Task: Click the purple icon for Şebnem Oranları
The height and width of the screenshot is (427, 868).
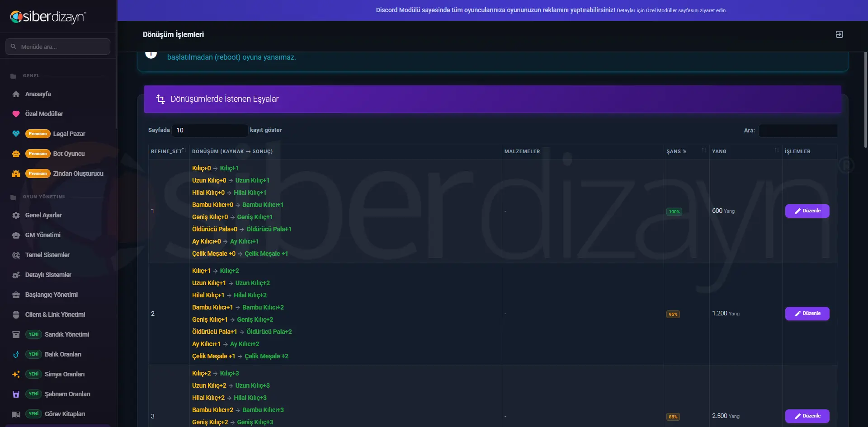Action: 16,394
